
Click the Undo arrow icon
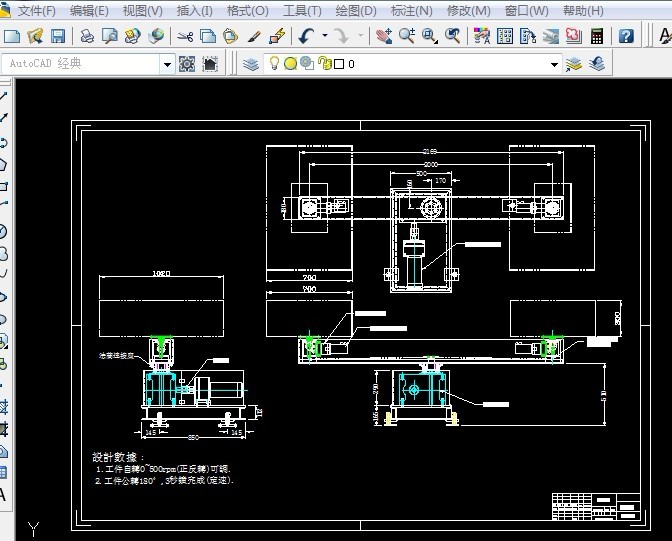(x=307, y=36)
